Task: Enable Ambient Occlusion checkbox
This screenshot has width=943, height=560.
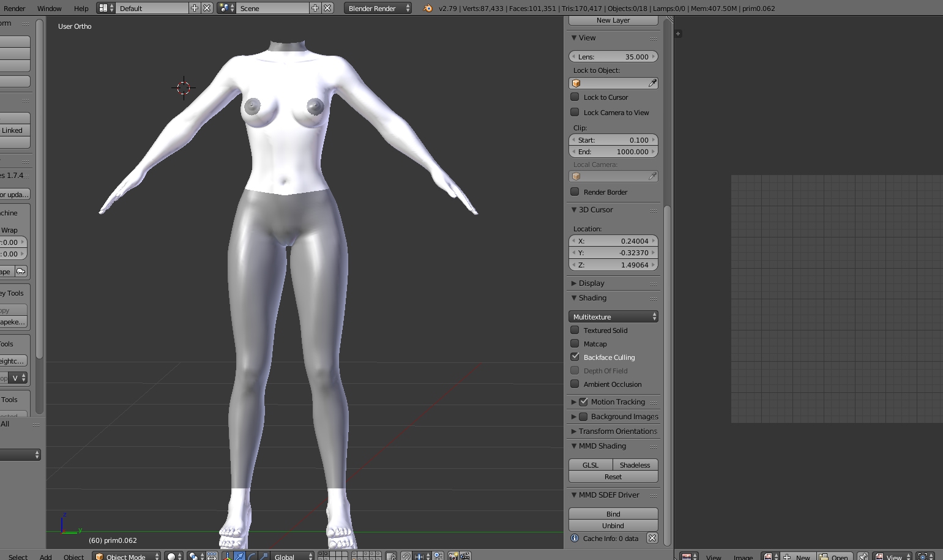Action: (x=575, y=384)
